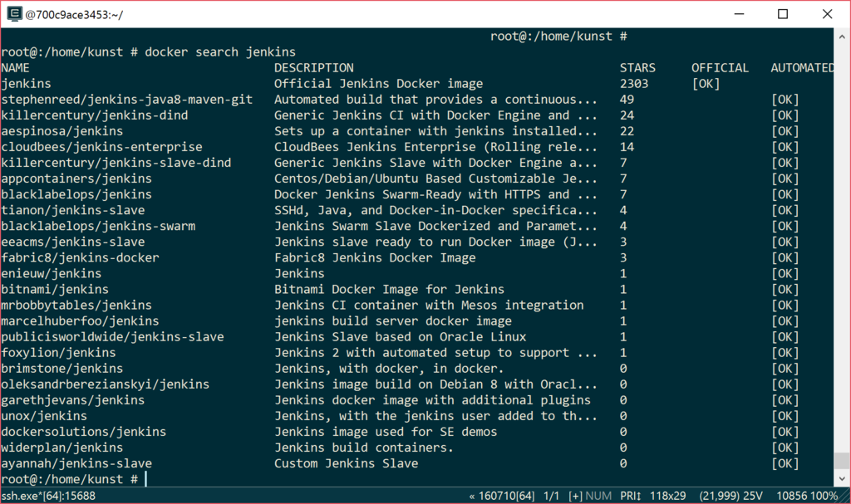The image size is (851, 504).
Task: Click 'appcontainers/jenkins' name
Action: click(x=76, y=179)
